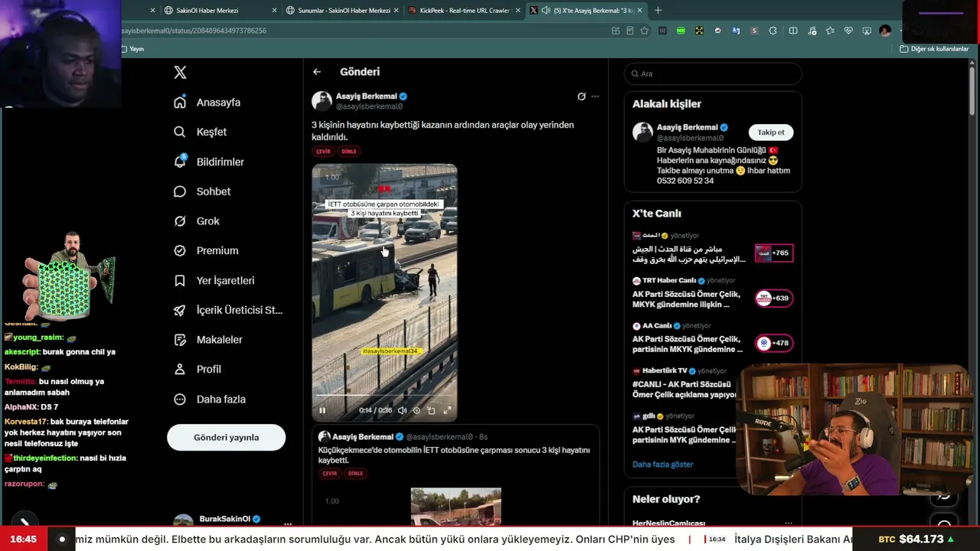Pause the playing video
This screenshot has width=980, height=551.
click(x=322, y=410)
